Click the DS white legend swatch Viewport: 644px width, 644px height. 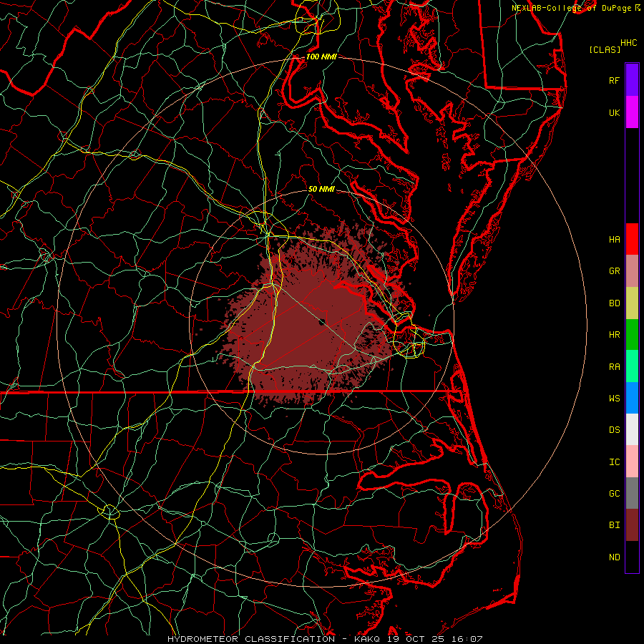click(632, 429)
